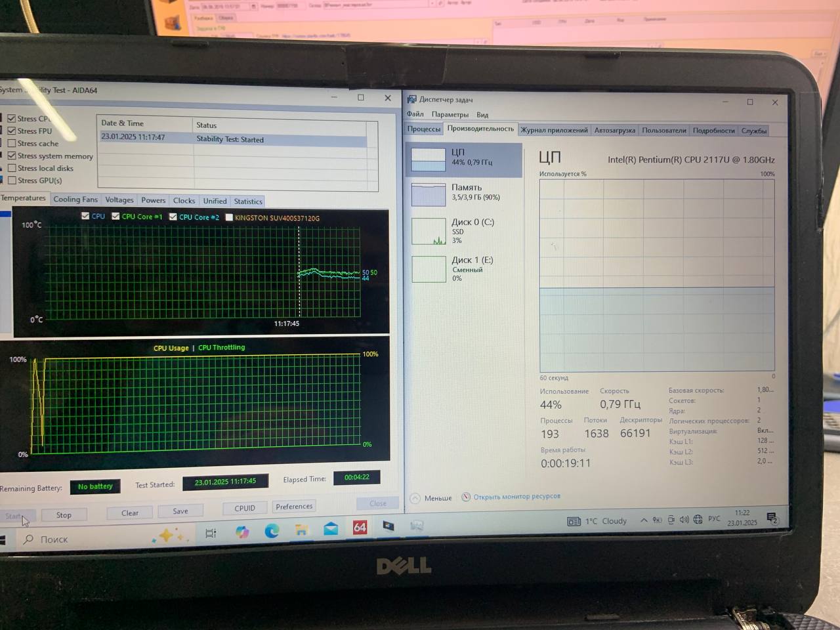Open the notification center icon
The image size is (840, 630).
pyautogui.click(x=772, y=518)
